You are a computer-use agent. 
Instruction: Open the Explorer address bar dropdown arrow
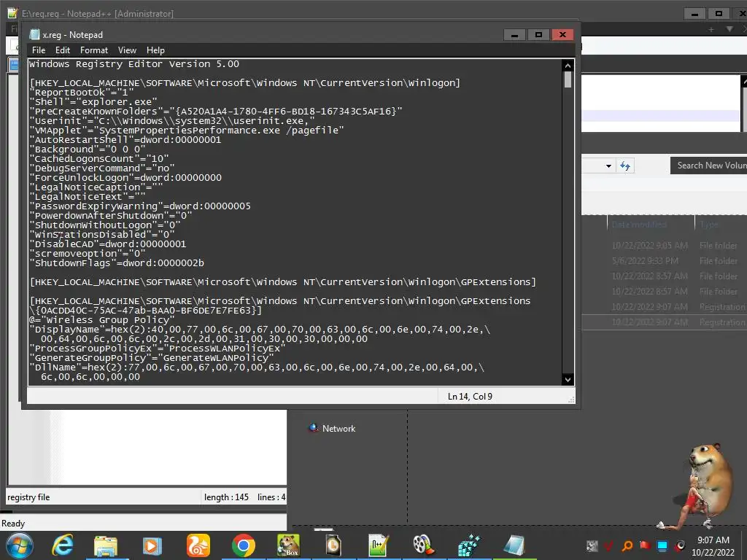click(x=608, y=166)
